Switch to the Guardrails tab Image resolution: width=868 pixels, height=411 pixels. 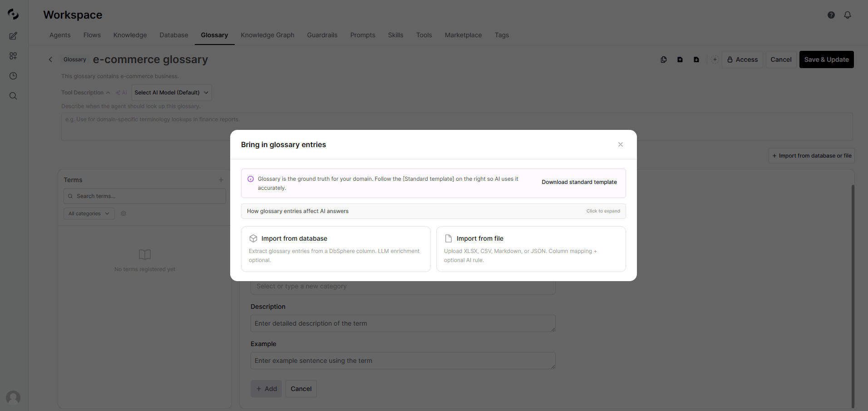click(x=322, y=35)
